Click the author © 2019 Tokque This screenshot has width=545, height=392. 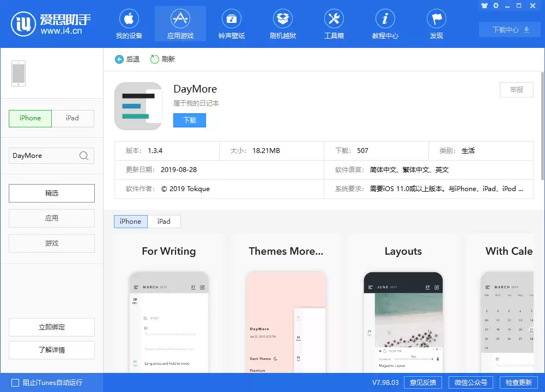[185, 189]
